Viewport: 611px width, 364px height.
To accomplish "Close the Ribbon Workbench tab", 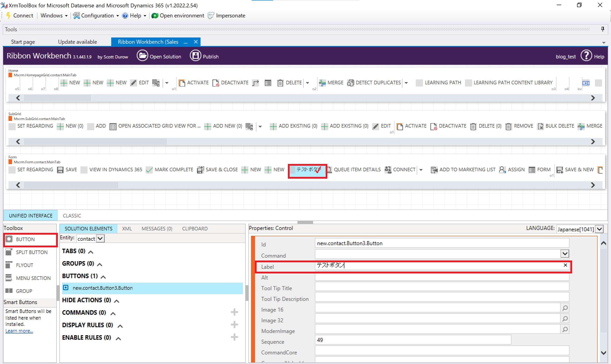I will [196, 42].
